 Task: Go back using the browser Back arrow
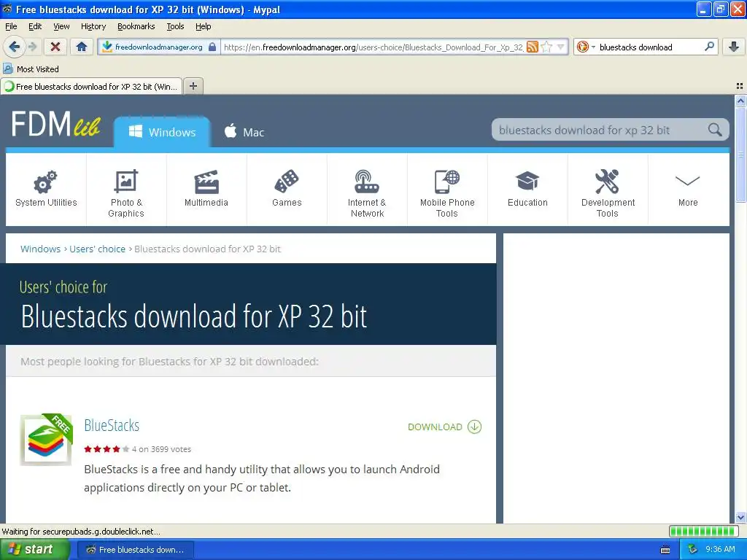[x=15, y=47]
